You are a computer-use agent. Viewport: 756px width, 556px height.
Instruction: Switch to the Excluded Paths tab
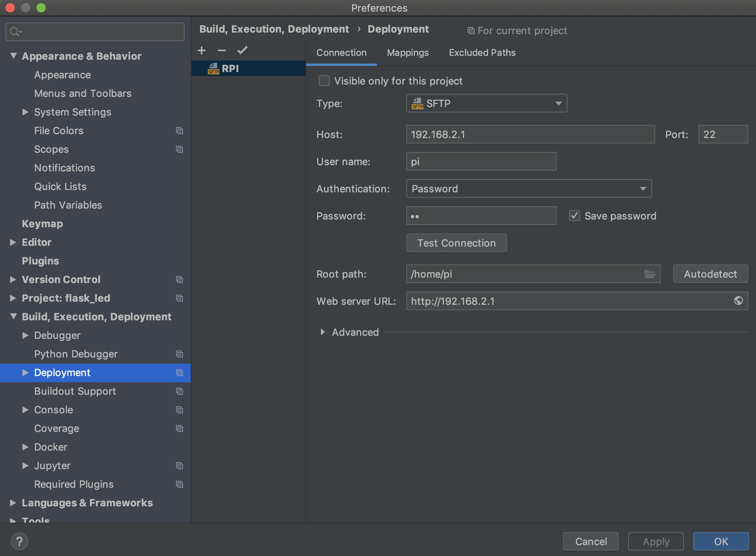(x=482, y=53)
